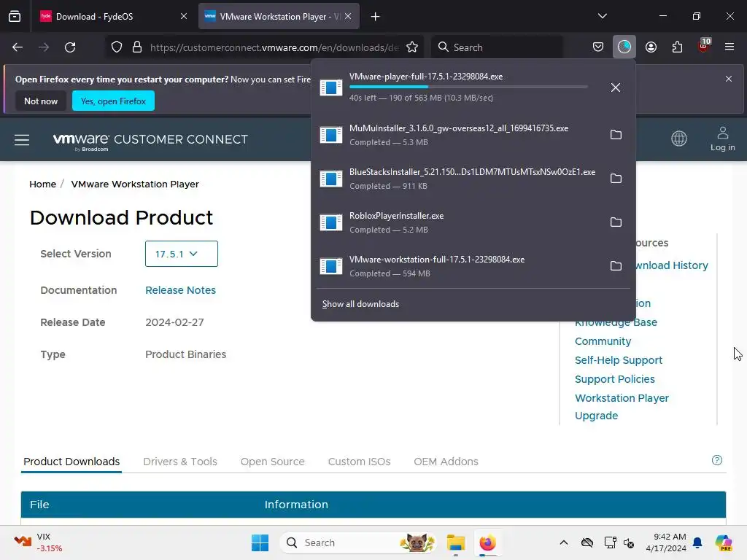Open MuMuInstaller download entry
The image size is (747, 560).
click(x=457, y=135)
